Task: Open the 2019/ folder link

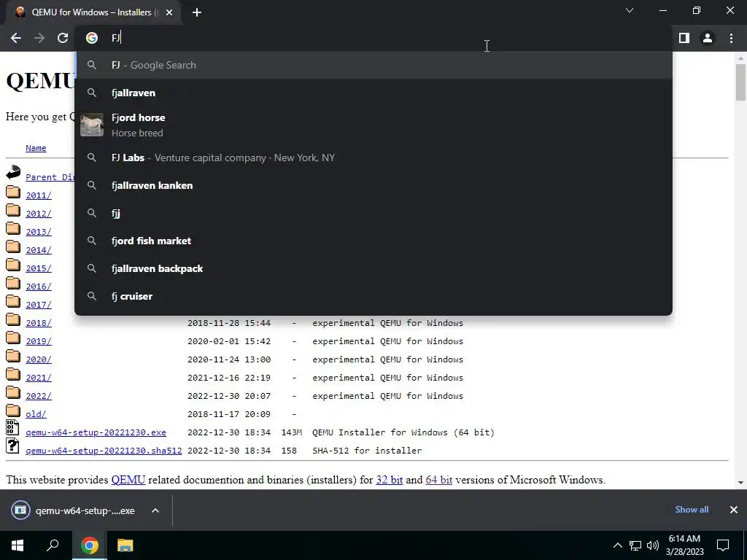Action: (x=38, y=341)
